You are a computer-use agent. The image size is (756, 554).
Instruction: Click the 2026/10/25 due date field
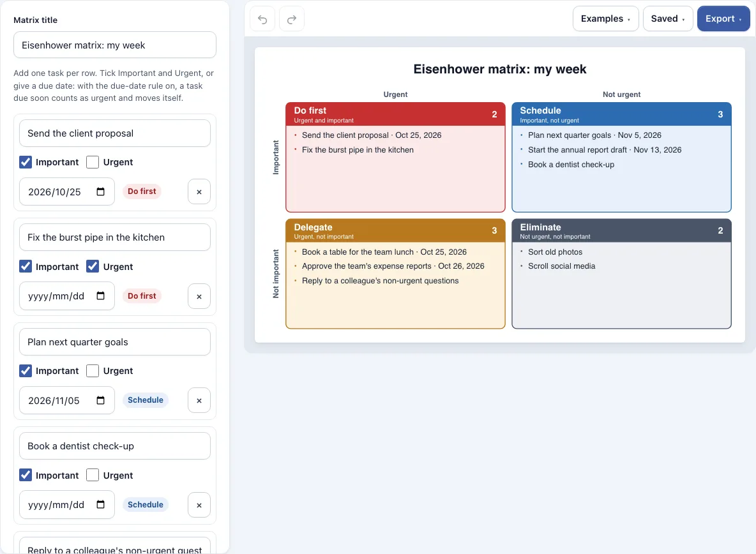pyautogui.click(x=67, y=191)
